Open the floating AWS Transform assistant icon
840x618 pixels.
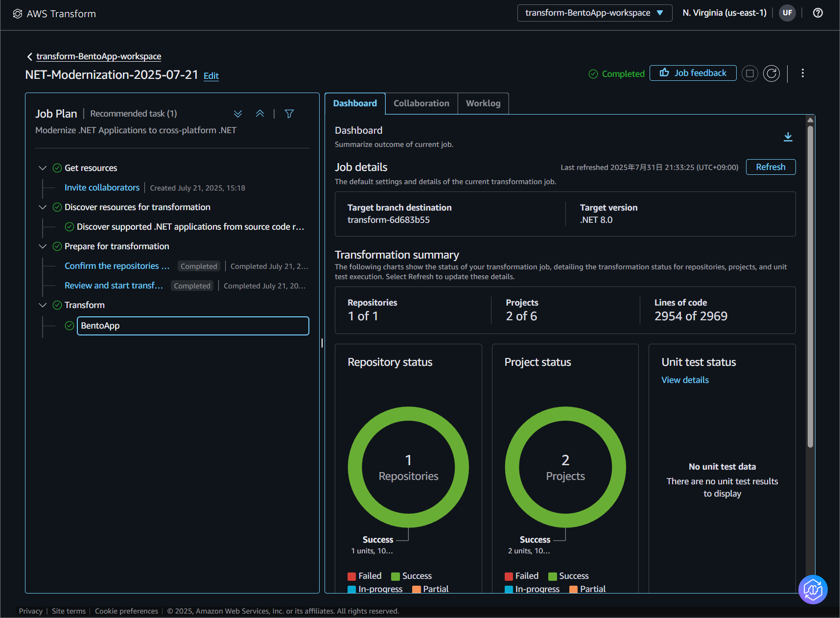[813, 589]
